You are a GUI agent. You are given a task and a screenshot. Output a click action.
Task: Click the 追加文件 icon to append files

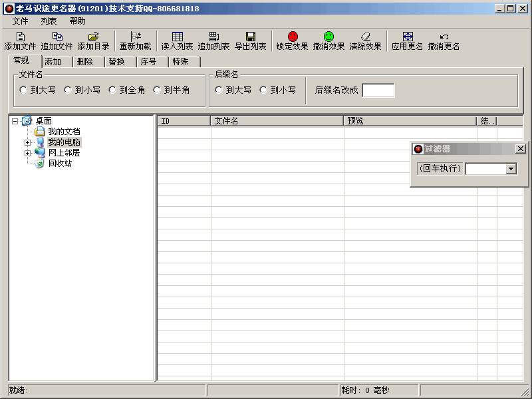(x=57, y=40)
